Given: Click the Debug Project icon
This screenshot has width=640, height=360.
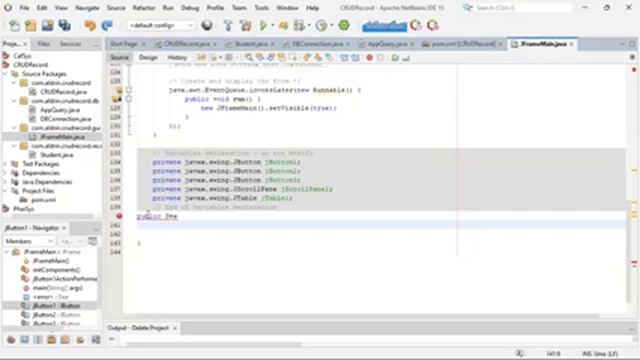Looking at the screenshot, I should [x=283, y=26].
